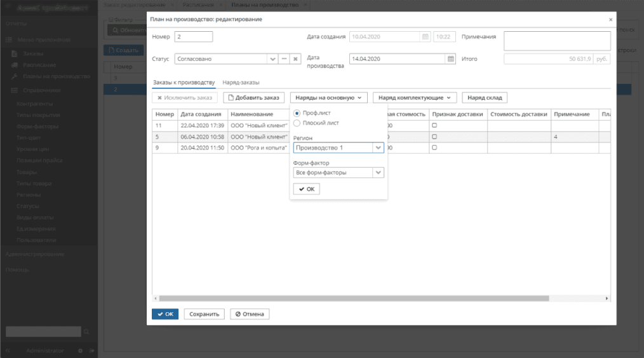Click cell 06.04.2020 10:58

(203, 137)
